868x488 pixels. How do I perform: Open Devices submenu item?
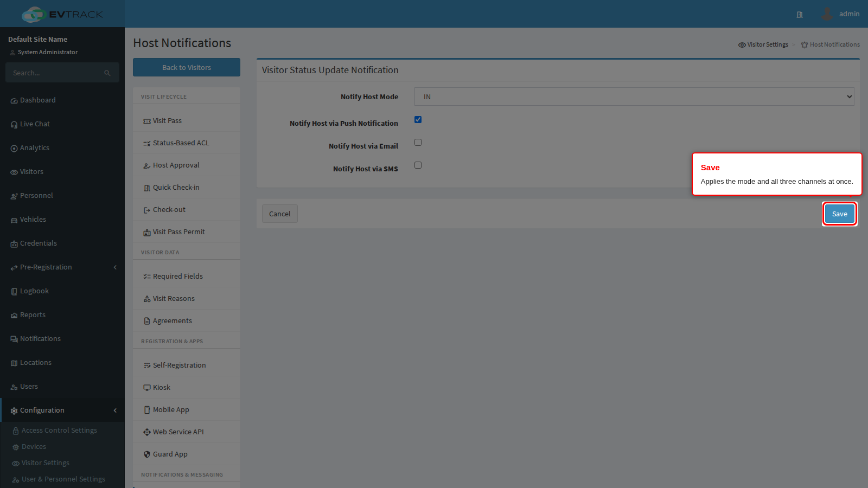click(34, 446)
